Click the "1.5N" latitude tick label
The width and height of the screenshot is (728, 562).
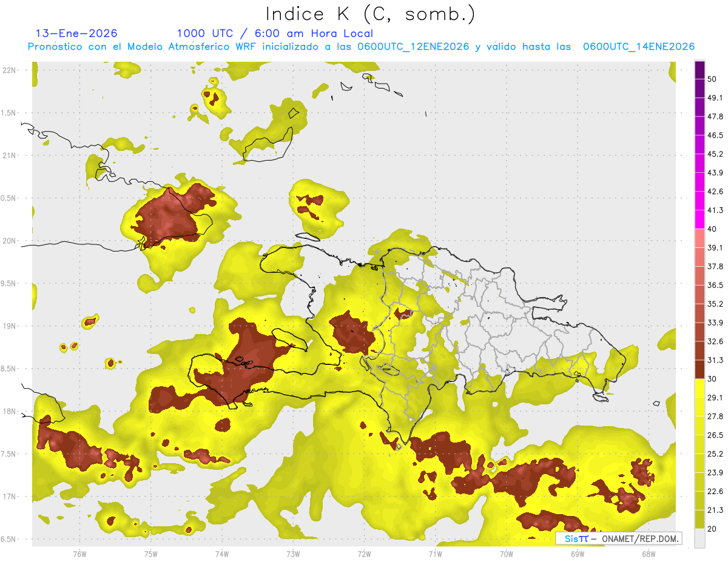pyautogui.click(x=9, y=113)
